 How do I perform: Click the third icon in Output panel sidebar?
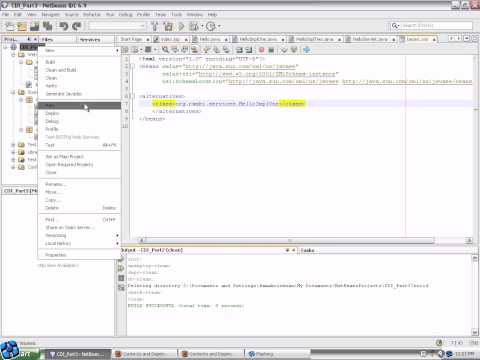point(121,278)
